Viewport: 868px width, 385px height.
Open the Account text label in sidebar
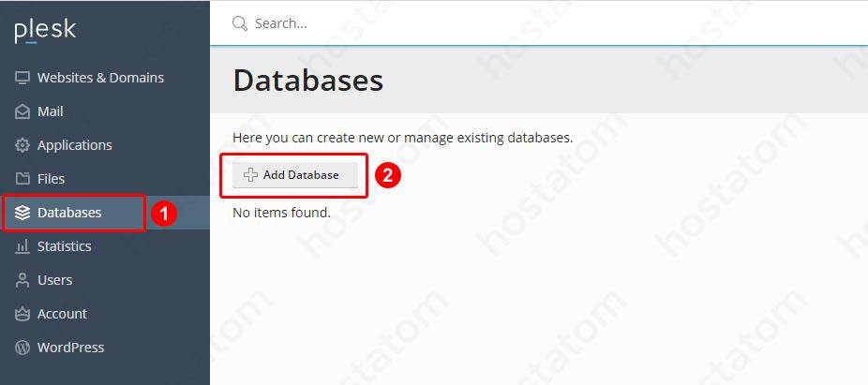pyautogui.click(x=62, y=314)
